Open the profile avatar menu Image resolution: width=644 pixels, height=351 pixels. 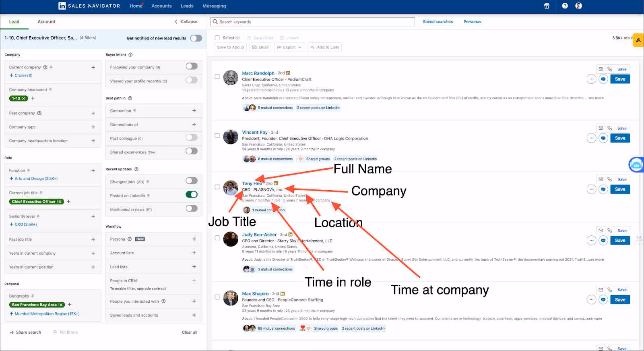(579, 6)
